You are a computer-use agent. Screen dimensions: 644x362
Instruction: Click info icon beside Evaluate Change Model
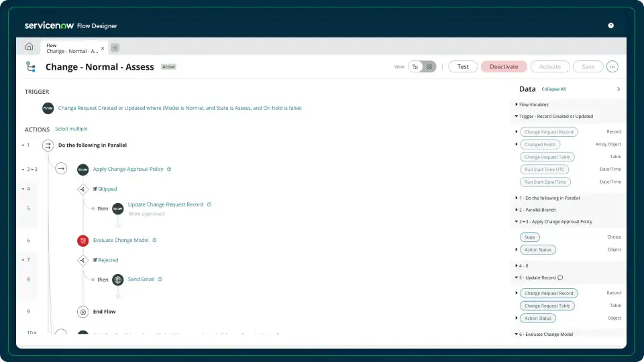tap(154, 240)
